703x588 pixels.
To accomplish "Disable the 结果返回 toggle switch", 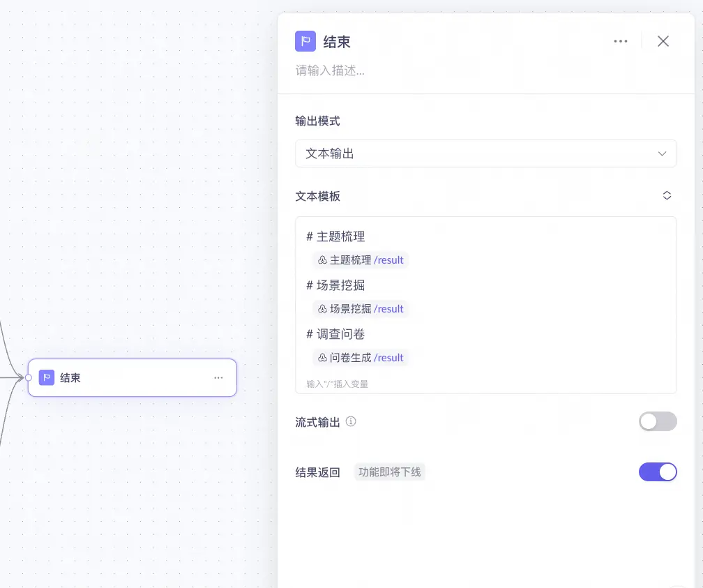I will pos(658,472).
